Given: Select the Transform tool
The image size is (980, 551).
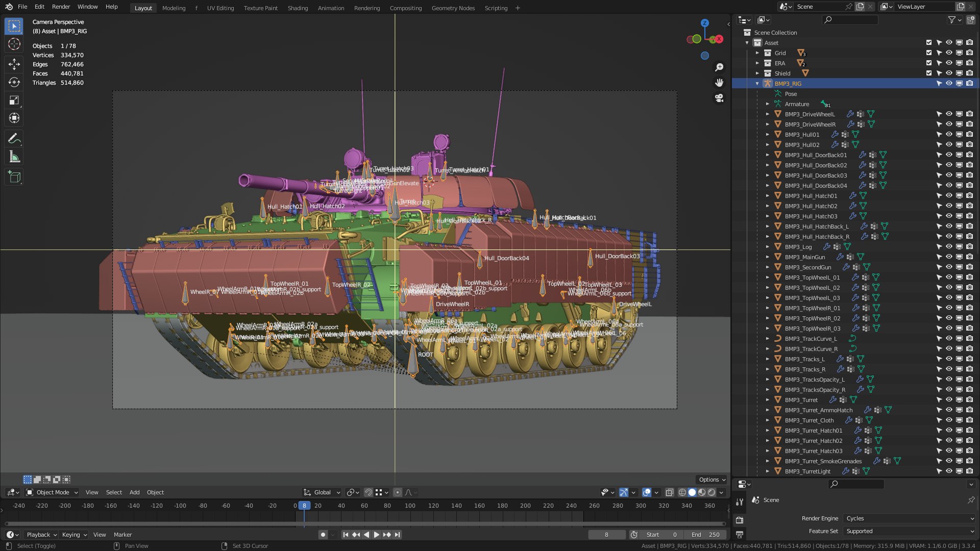Looking at the screenshot, I should point(14,118).
